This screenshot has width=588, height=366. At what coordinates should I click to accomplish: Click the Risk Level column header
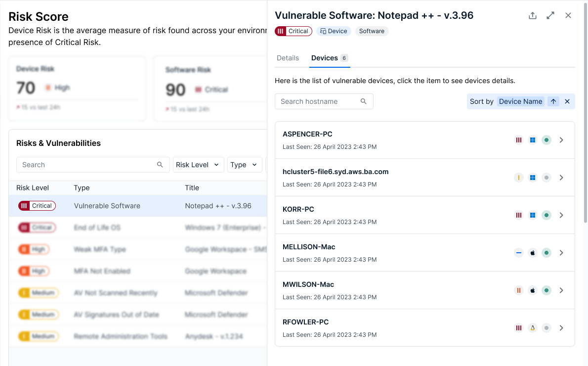tap(33, 187)
